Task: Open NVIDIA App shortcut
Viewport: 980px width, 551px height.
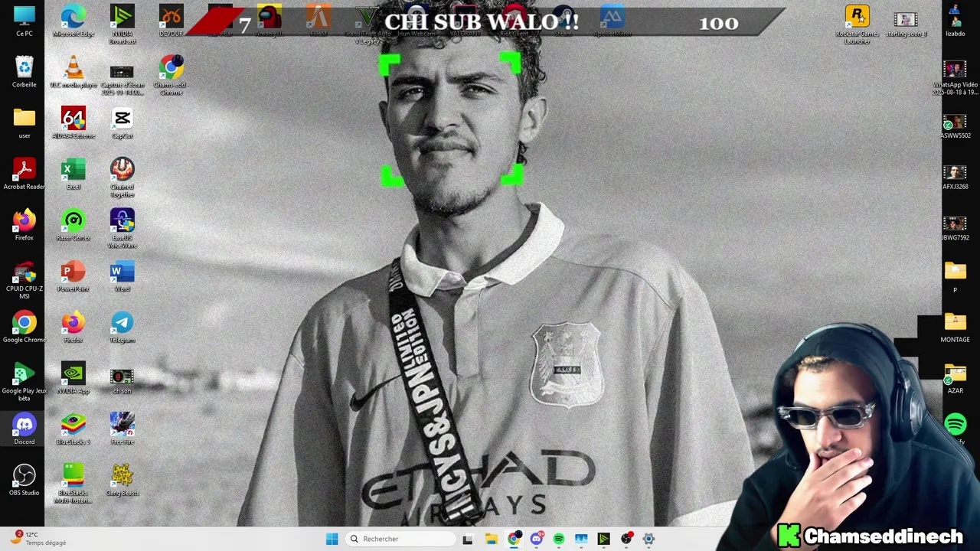Action: coord(73,378)
